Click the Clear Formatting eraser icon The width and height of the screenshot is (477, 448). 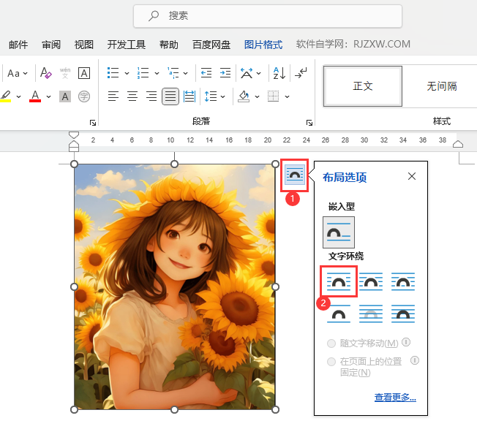pos(46,73)
